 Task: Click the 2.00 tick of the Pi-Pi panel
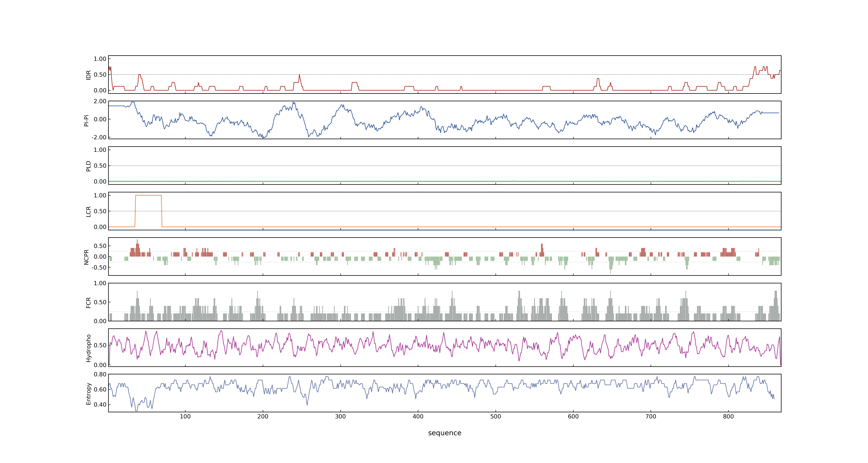pyautogui.click(x=100, y=101)
